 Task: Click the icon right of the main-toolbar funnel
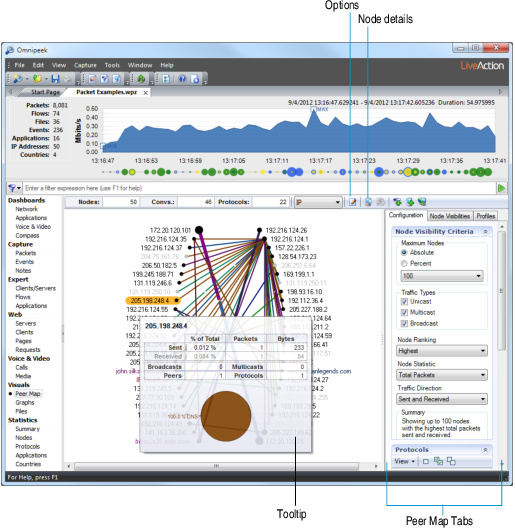point(117,79)
